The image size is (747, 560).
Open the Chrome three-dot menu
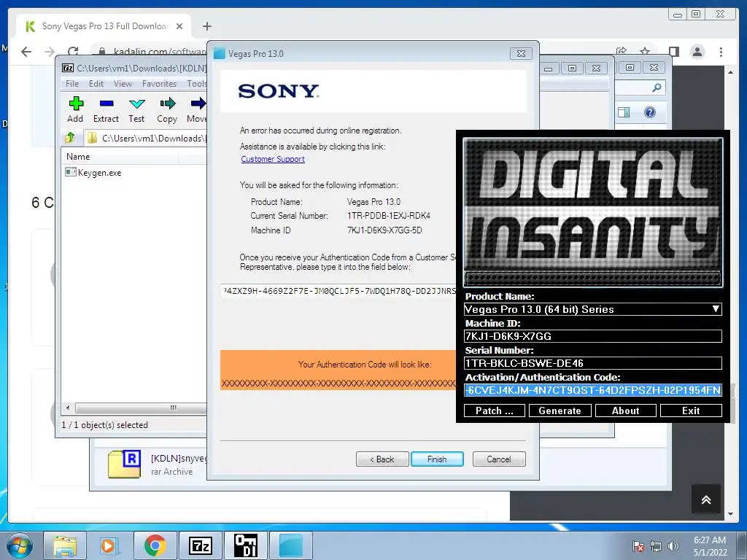pos(721,52)
